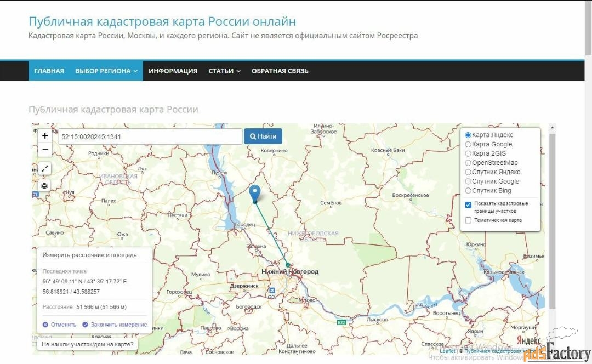592x364 pixels.
Task: Click the print map icon
Action: coord(45,185)
